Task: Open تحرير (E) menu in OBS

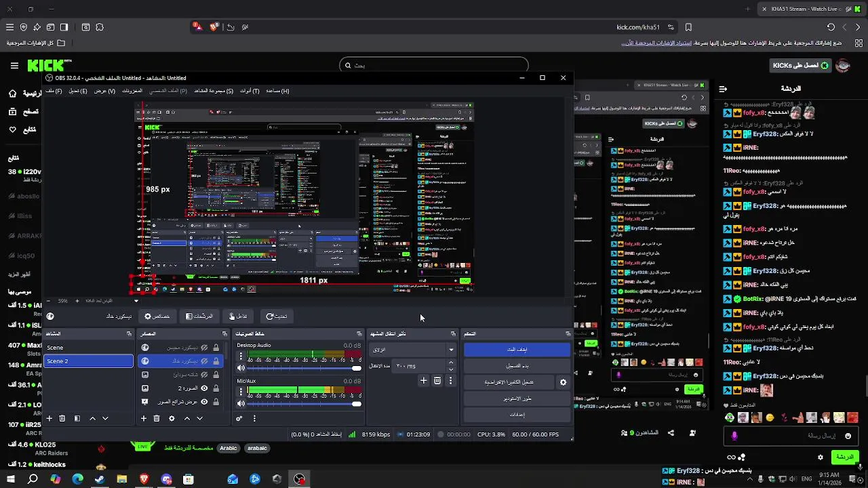Action: (x=78, y=91)
